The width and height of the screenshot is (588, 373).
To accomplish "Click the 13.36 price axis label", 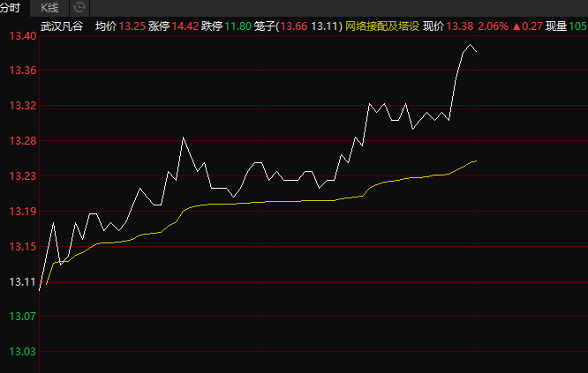I will pos(23,71).
